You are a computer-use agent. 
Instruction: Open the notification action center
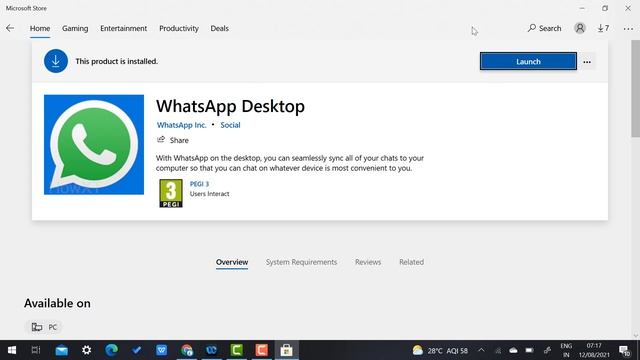point(624,350)
